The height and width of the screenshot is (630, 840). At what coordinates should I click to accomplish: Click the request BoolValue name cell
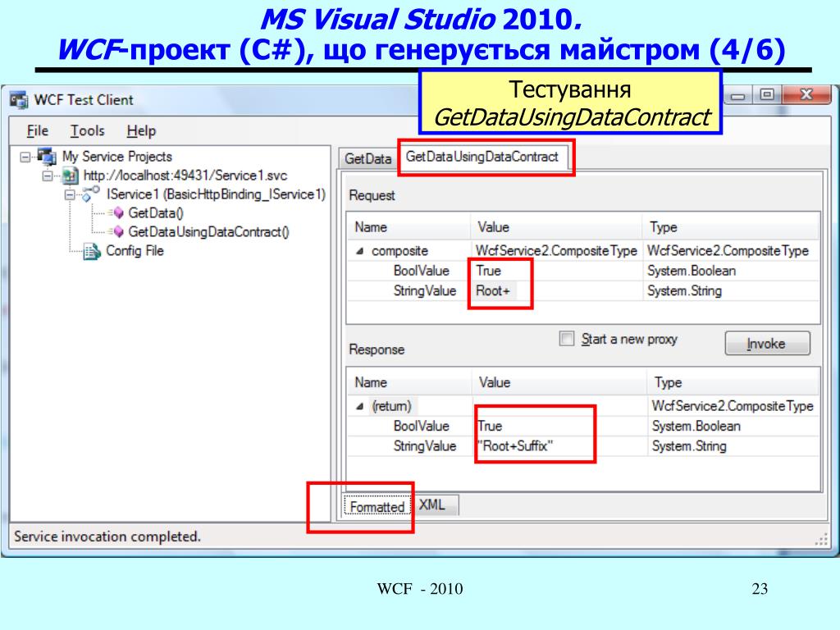[421, 271]
